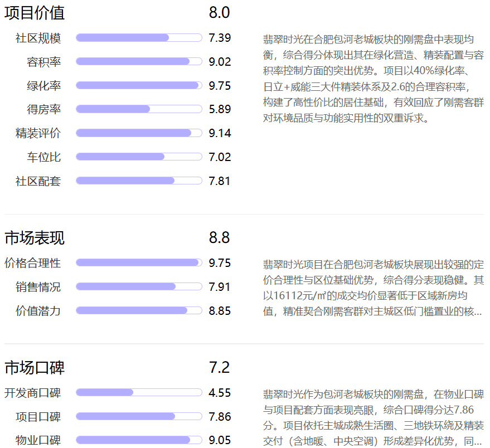Viewport: 490px width, 448px height.
Task: Click the 物业口碑 score bar
Action: tap(139, 440)
